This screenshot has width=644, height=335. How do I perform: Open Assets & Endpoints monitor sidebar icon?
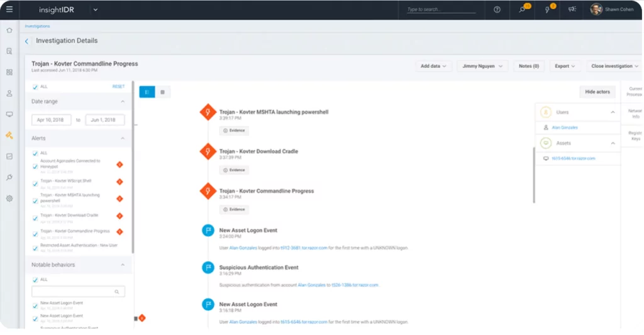9,114
